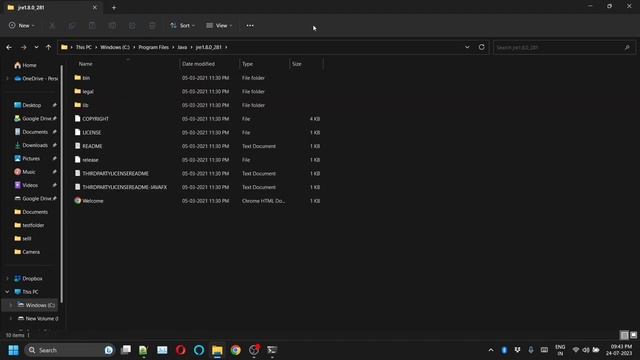Open Pictures in the navigation pane

31,158
